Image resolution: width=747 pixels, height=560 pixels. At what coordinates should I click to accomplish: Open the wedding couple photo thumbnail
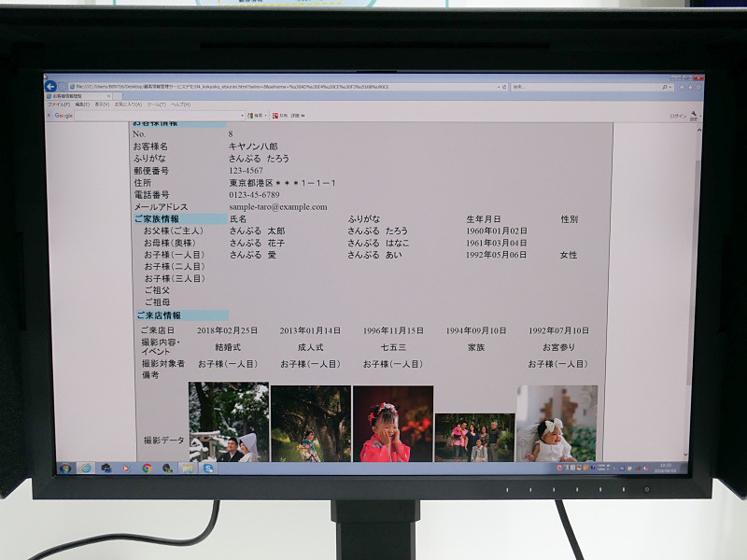pos(229,422)
